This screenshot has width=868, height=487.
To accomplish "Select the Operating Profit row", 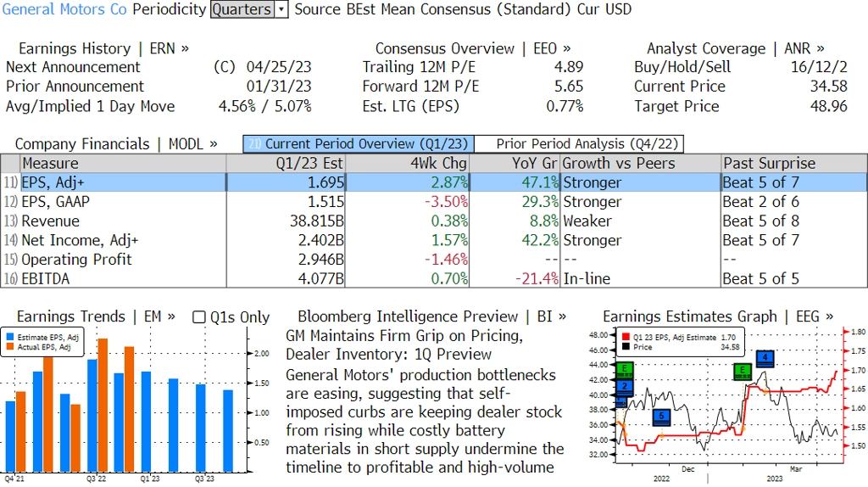I will click(x=434, y=260).
